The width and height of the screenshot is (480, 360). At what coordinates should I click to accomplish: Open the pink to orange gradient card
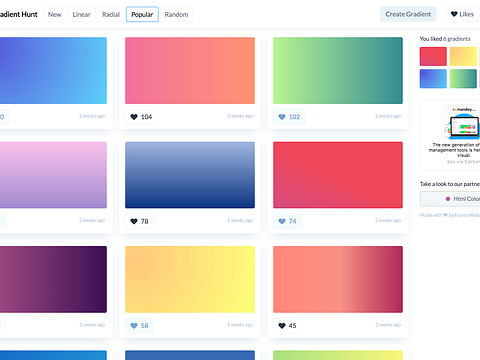click(190, 70)
